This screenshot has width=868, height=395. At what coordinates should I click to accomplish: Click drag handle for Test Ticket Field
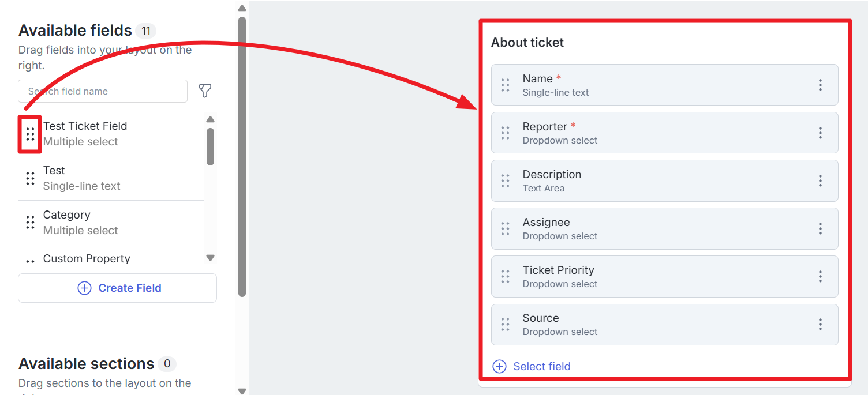(x=30, y=134)
